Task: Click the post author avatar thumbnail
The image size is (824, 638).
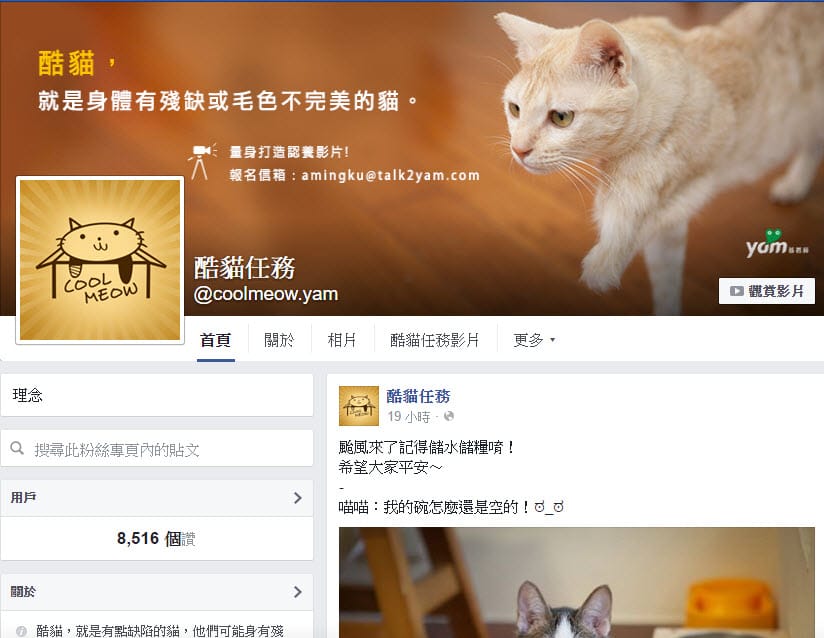Action: tap(359, 406)
